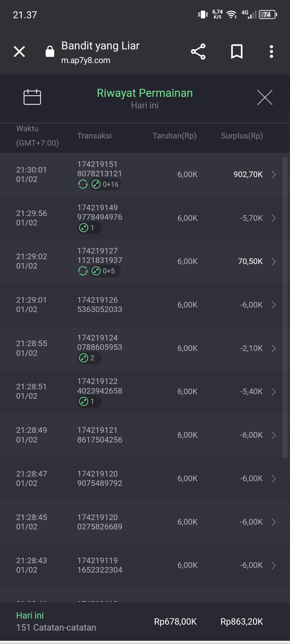Bookmark this page with the bookmark icon
The image size is (290, 644).
pyautogui.click(x=237, y=52)
